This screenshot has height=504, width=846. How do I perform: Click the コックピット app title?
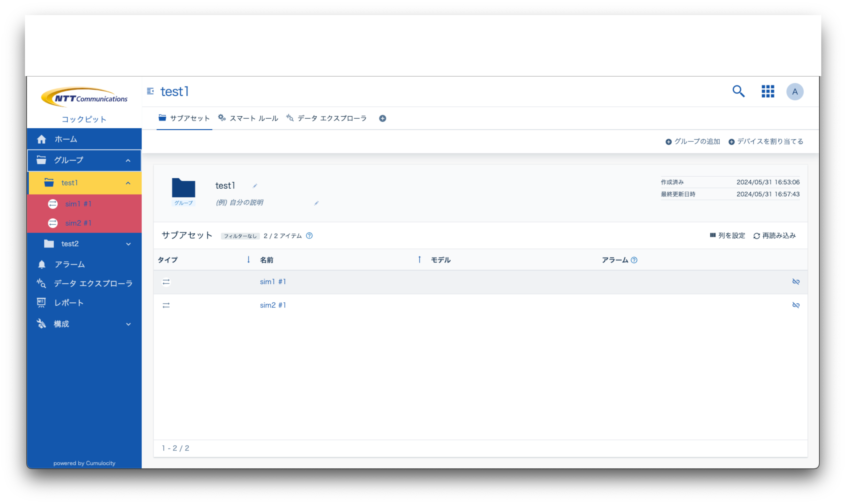click(x=84, y=119)
